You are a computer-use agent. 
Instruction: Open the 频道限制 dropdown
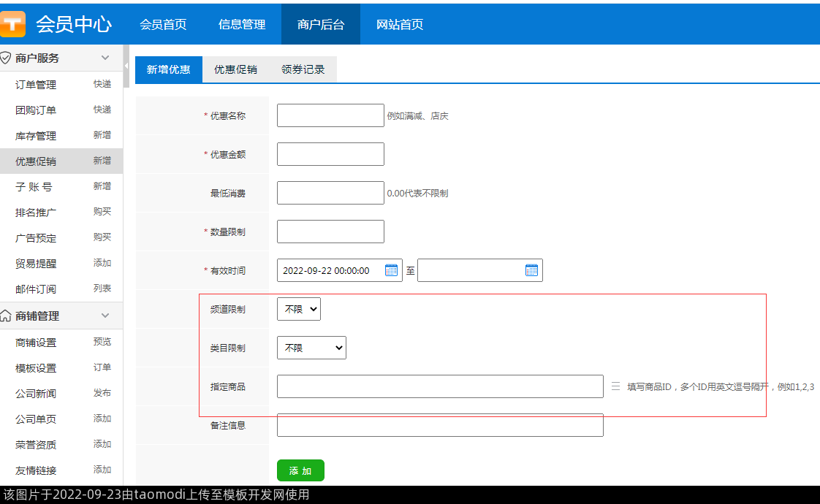299,309
